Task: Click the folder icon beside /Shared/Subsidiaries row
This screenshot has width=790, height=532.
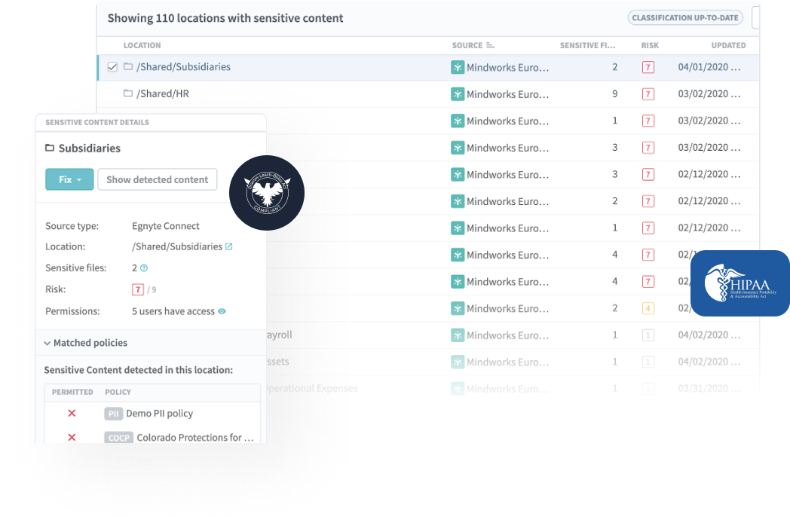Action: click(127, 67)
